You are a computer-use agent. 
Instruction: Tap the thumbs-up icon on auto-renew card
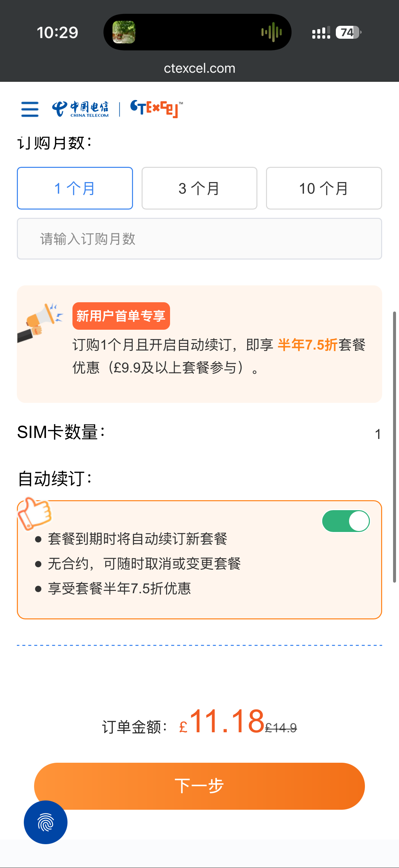(x=35, y=513)
